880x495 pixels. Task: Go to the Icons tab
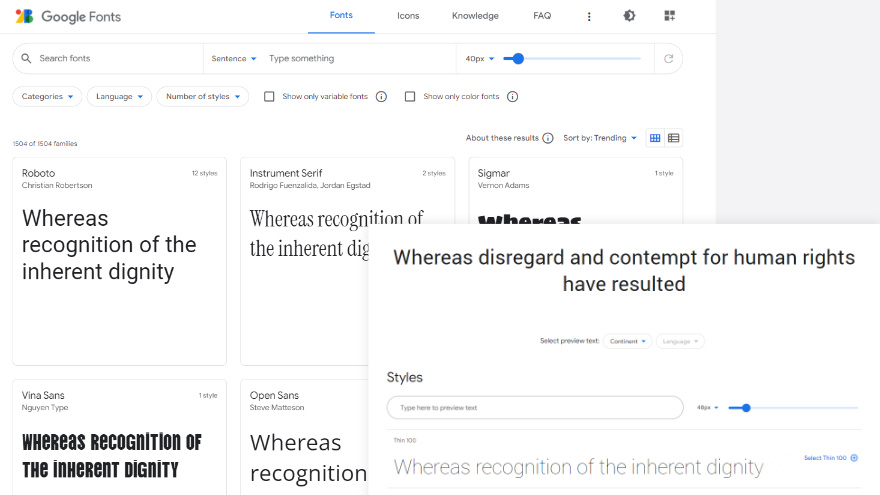tap(408, 17)
